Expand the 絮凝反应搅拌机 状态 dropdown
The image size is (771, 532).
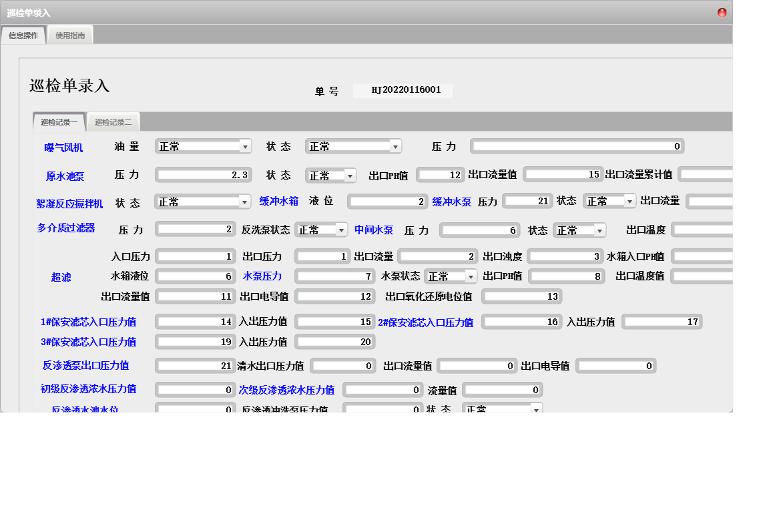click(244, 202)
